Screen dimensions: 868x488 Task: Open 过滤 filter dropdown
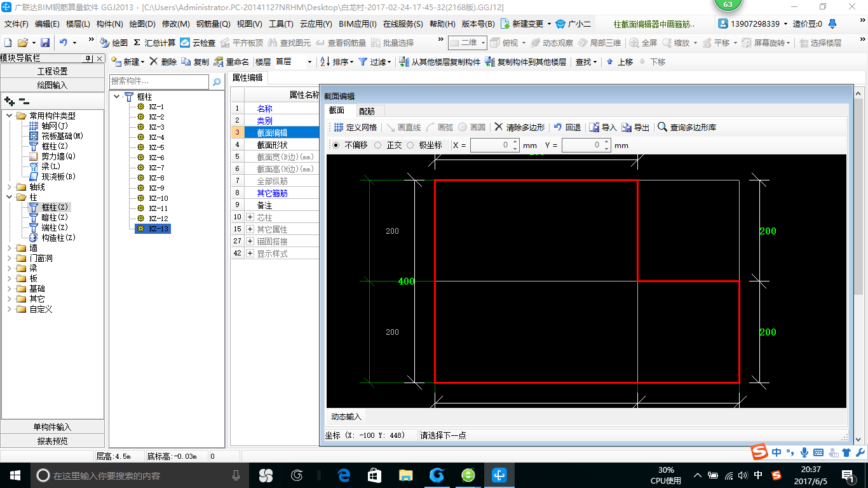374,62
